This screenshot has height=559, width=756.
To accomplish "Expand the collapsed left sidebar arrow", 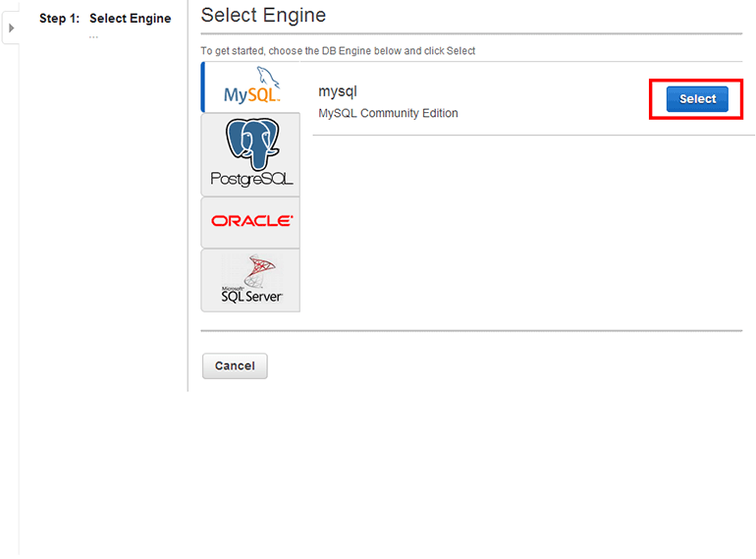I will pyautogui.click(x=11, y=28).
